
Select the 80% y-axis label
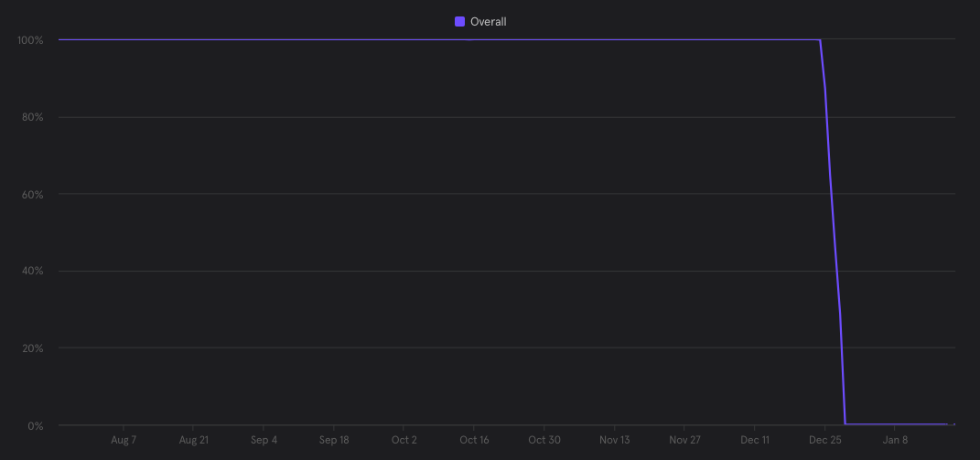(x=33, y=117)
